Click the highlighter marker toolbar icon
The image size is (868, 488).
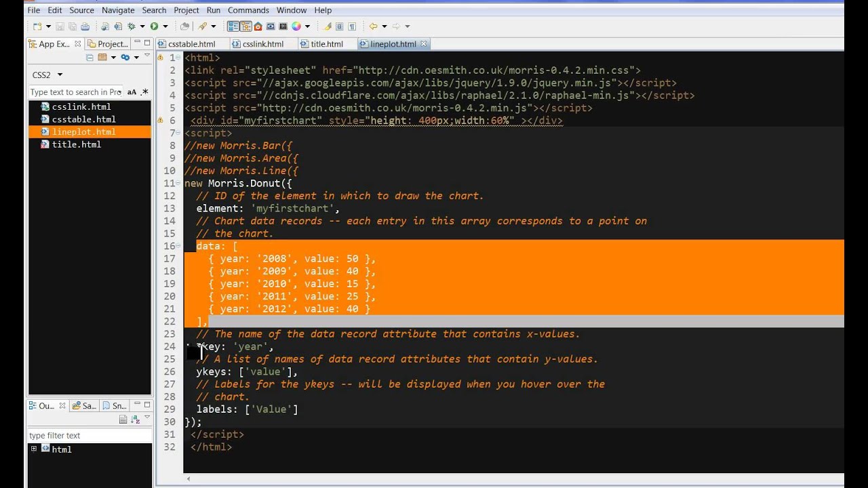pos(328,26)
